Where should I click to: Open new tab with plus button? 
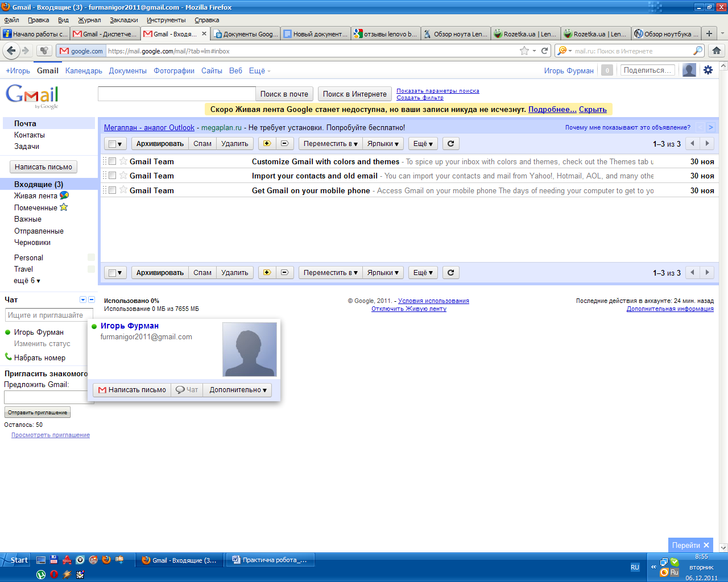coord(709,34)
